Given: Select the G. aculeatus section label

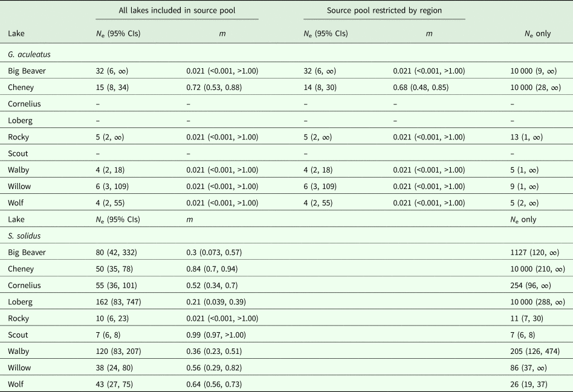Looking at the screenshot, I should click(x=28, y=55).
